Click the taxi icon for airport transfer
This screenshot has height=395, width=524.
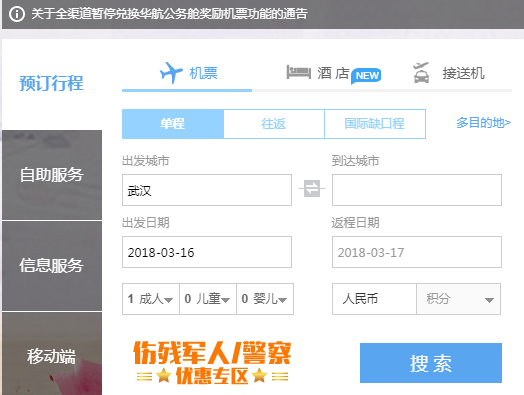(x=421, y=73)
